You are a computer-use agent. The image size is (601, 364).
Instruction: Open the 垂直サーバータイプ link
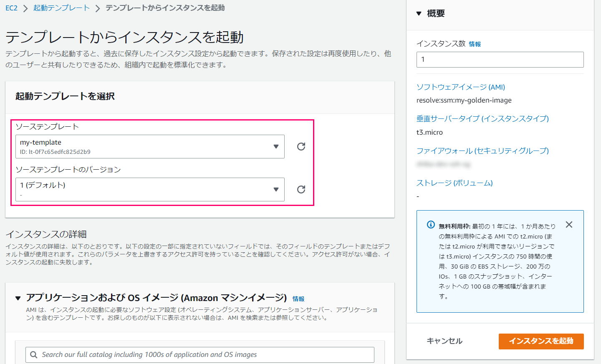(482, 119)
